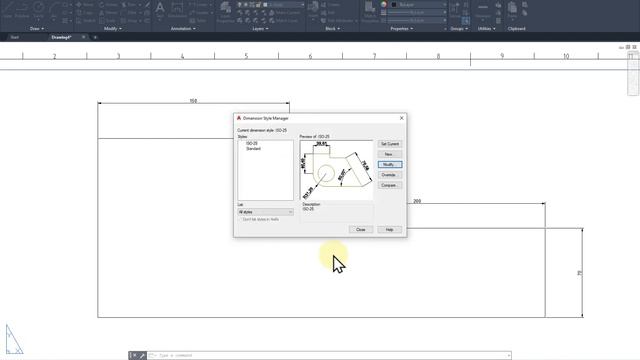The image size is (640, 360).
Task: Open the Modify dimension style button
Action: [x=390, y=164]
